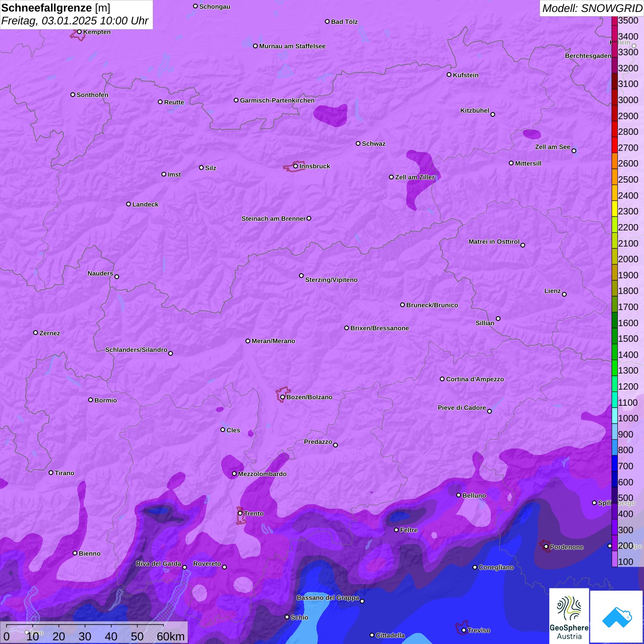Click the blue cloud-roof logo icon
This screenshot has height=644, width=644.
(x=616, y=616)
